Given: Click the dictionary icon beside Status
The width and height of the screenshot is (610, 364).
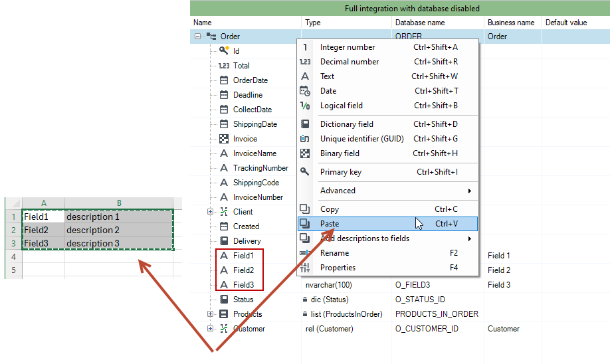Looking at the screenshot, I should [x=224, y=299].
